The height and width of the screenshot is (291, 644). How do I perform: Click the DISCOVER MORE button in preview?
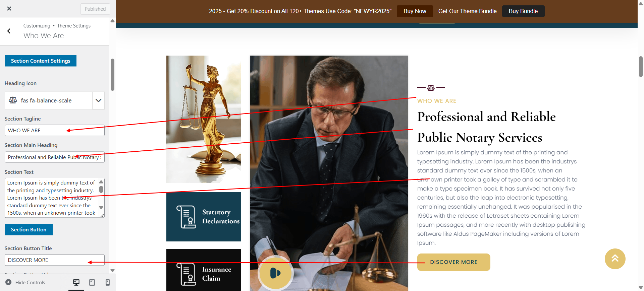click(454, 262)
